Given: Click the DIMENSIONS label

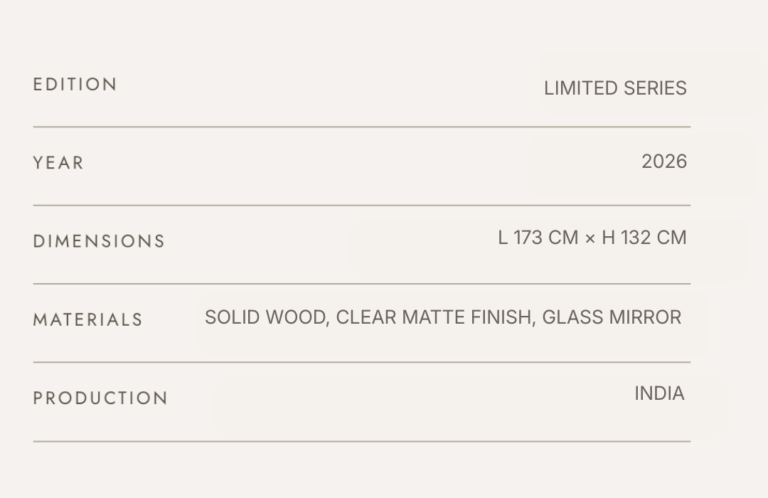Looking at the screenshot, I should coord(99,241).
